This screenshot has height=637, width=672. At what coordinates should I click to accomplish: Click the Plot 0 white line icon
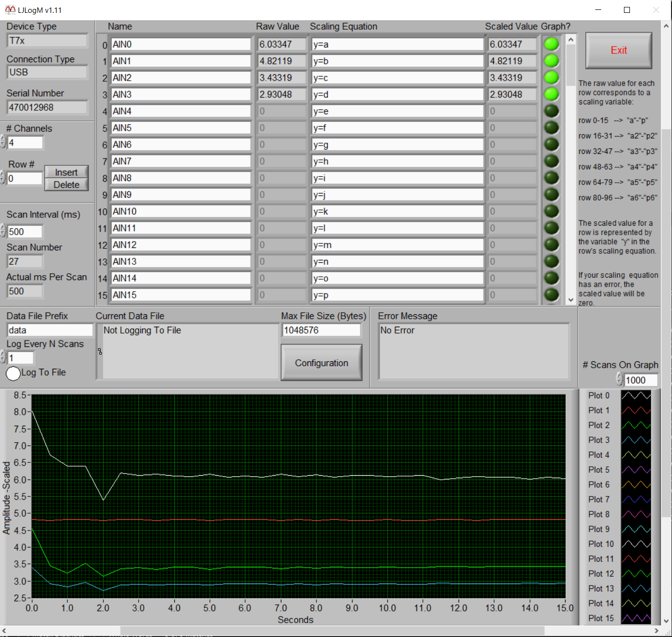(636, 395)
